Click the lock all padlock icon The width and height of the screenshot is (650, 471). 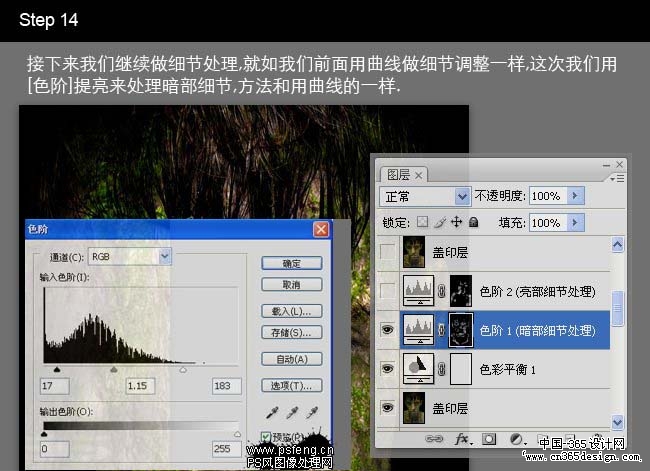coord(473,222)
